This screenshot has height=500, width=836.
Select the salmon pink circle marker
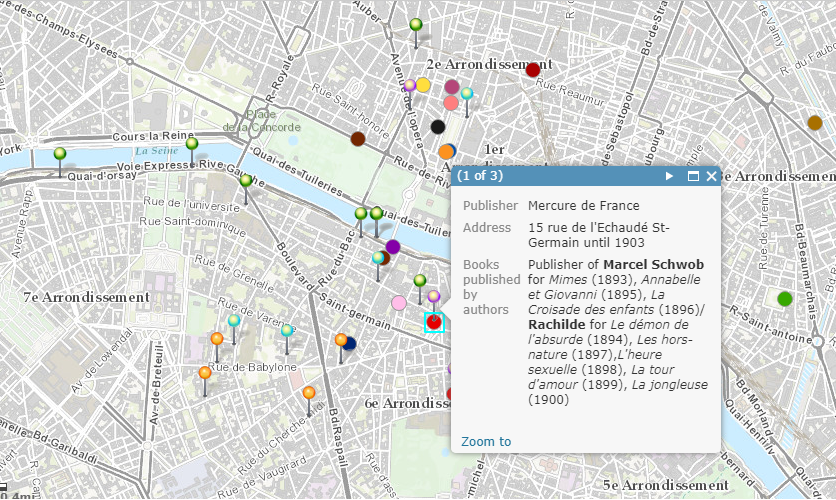click(x=451, y=103)
